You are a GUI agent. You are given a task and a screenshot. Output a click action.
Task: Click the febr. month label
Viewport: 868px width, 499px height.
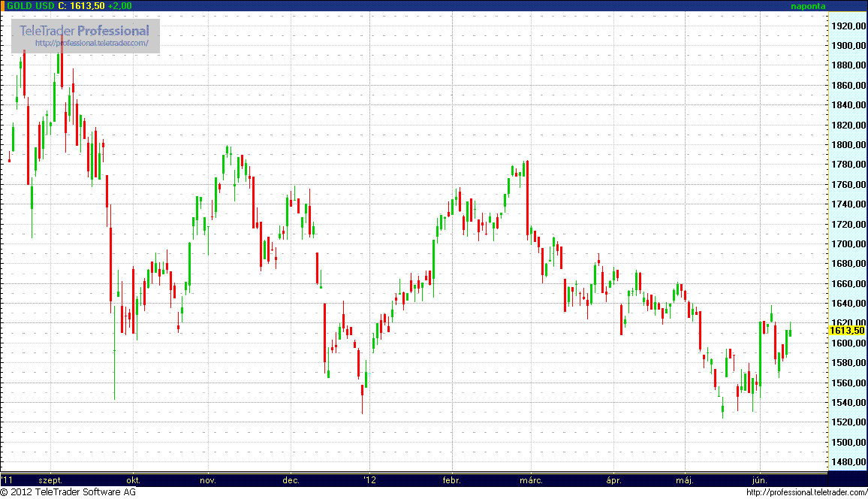click(452, 480)
